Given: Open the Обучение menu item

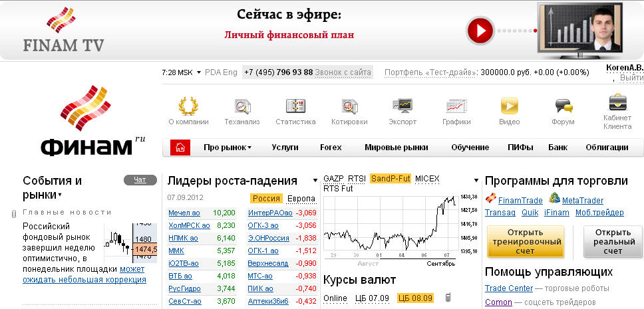Looking at the screenshot, I should [x=470, y=148].
